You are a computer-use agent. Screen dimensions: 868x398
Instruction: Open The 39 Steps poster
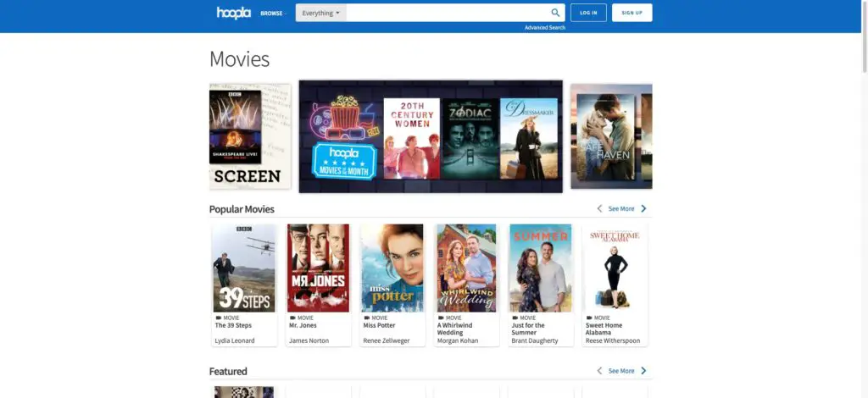(x=244, y=268)
